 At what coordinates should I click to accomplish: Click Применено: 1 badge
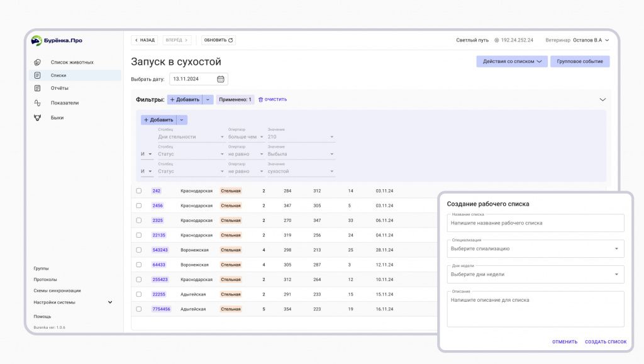tap(235, 100)
